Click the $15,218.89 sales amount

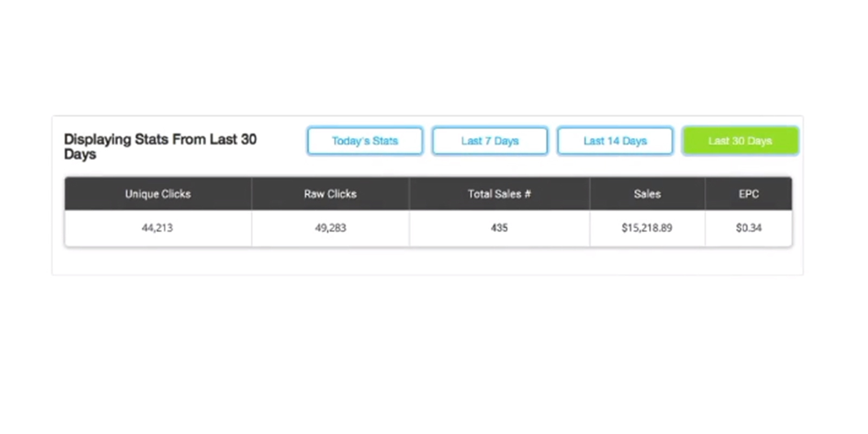(x=647, y=228)
